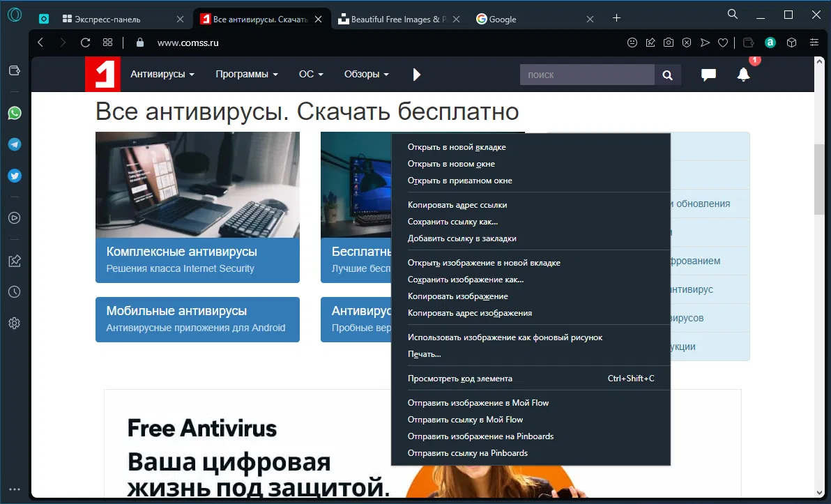
Task: Open Workspaces icon at sidebar top
Action: [x=15, y=70]
